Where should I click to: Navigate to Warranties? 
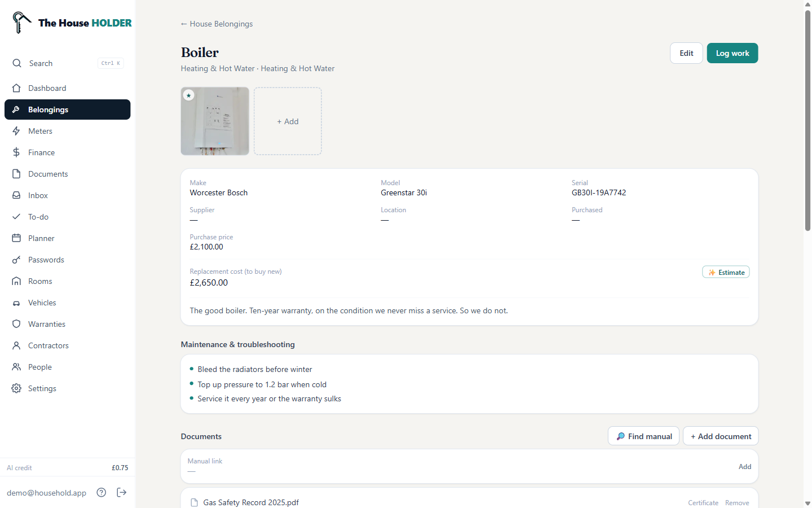68,324
